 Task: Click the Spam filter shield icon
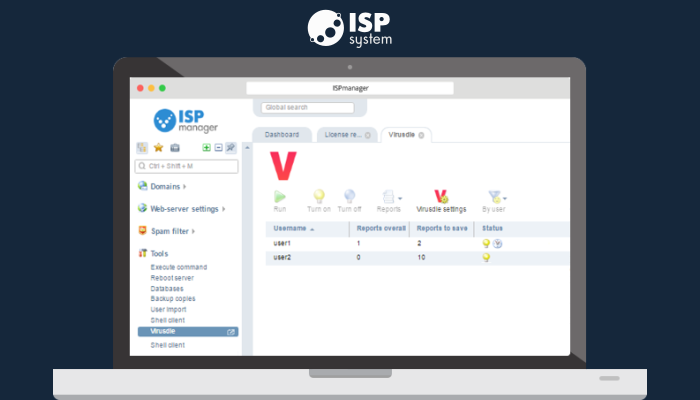pyautogui.click(x=142, y=230)
